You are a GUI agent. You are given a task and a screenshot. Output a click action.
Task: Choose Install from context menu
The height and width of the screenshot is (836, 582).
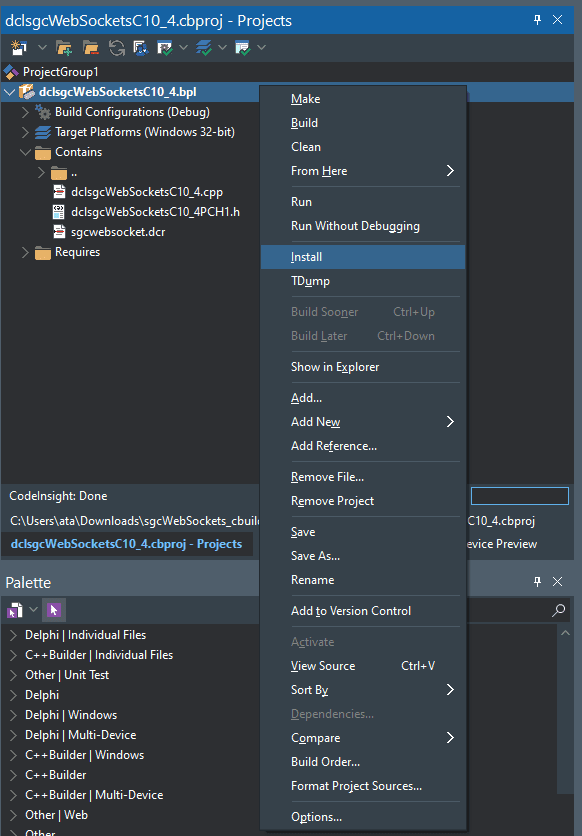362,257
